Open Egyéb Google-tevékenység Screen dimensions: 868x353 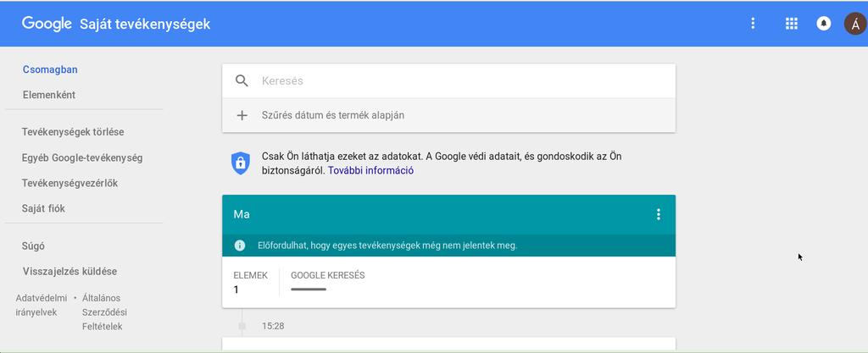[82, 157]
